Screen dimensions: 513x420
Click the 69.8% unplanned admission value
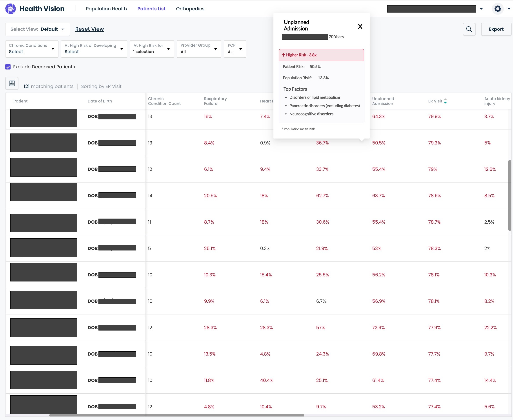click(x=378, y=354)
